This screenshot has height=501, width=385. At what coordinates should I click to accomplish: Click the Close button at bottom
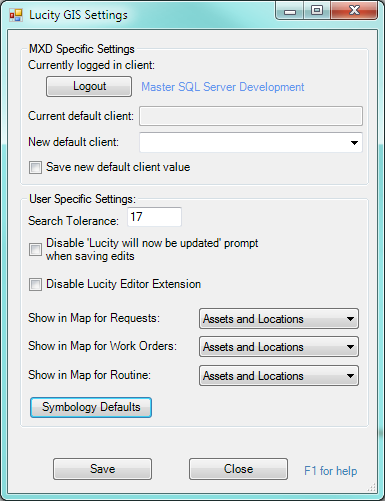(238, 469)
